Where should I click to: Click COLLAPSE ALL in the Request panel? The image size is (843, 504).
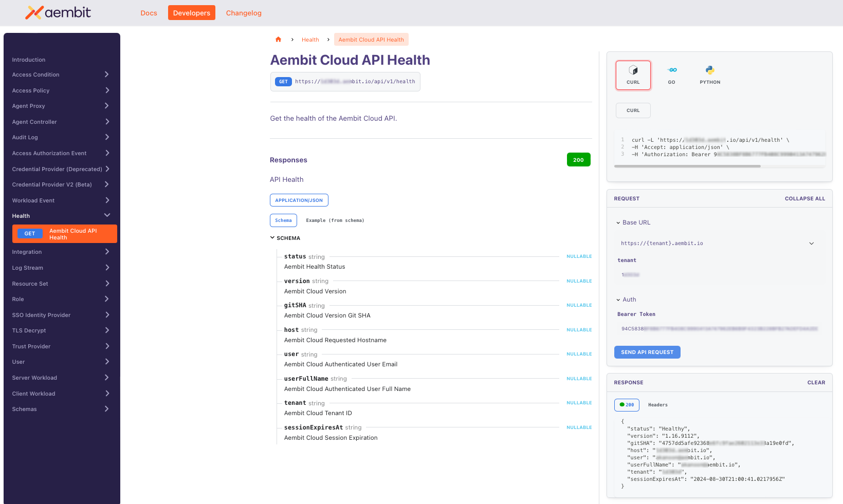tap(805, 198)
